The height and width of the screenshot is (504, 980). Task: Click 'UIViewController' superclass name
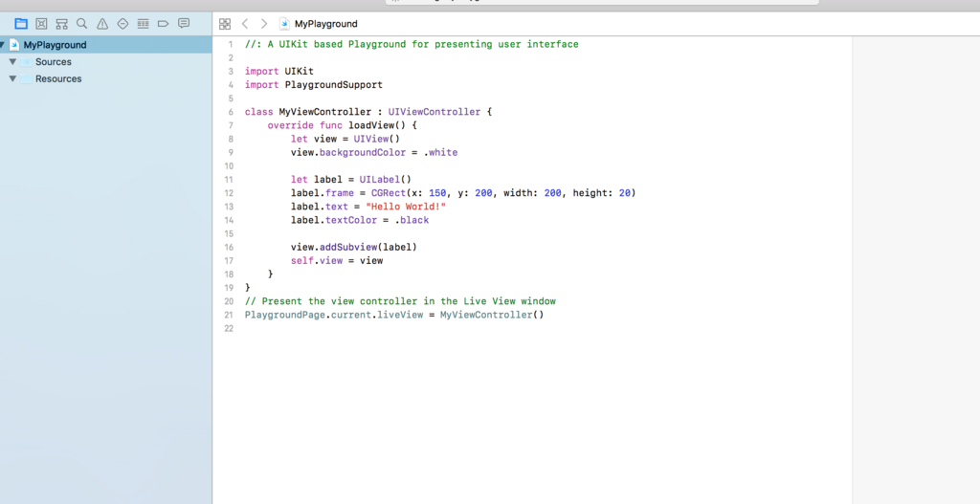coord(434,112)
